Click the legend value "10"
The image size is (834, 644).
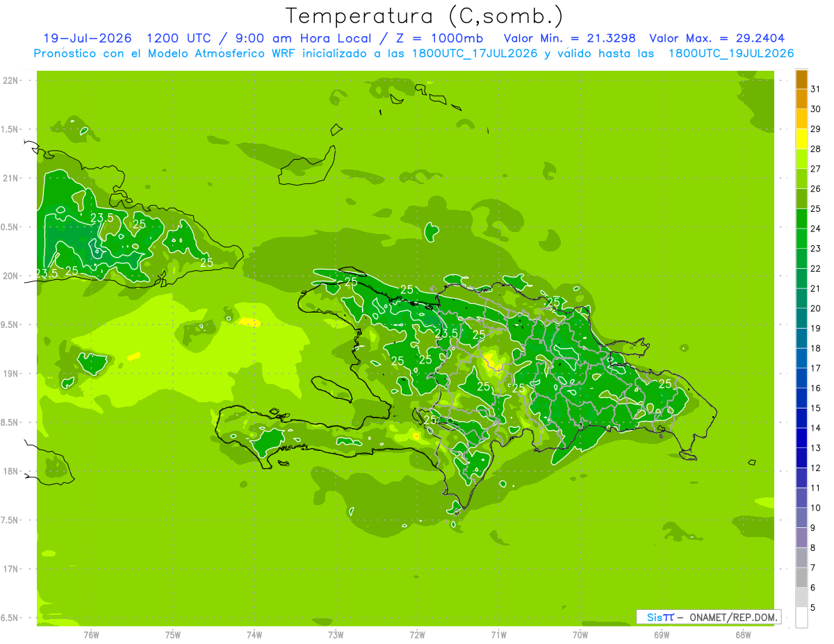coord(816,508)
